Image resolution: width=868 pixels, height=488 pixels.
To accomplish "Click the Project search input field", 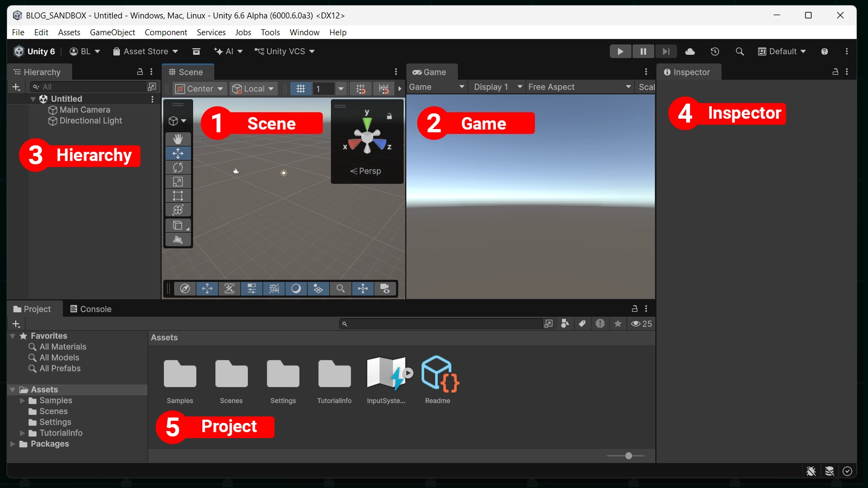I will 441,324.
